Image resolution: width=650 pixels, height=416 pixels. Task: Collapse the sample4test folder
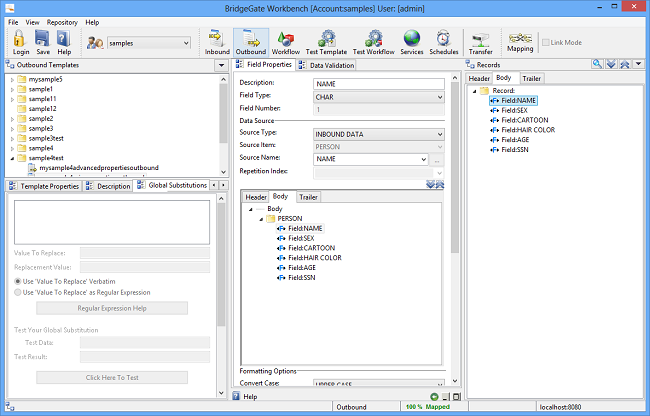click(12, 158)
